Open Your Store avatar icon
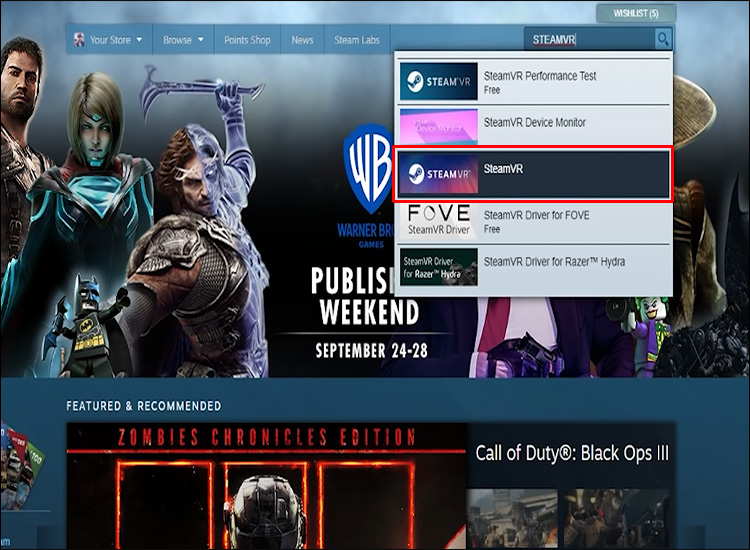 (x=79, y=40)
